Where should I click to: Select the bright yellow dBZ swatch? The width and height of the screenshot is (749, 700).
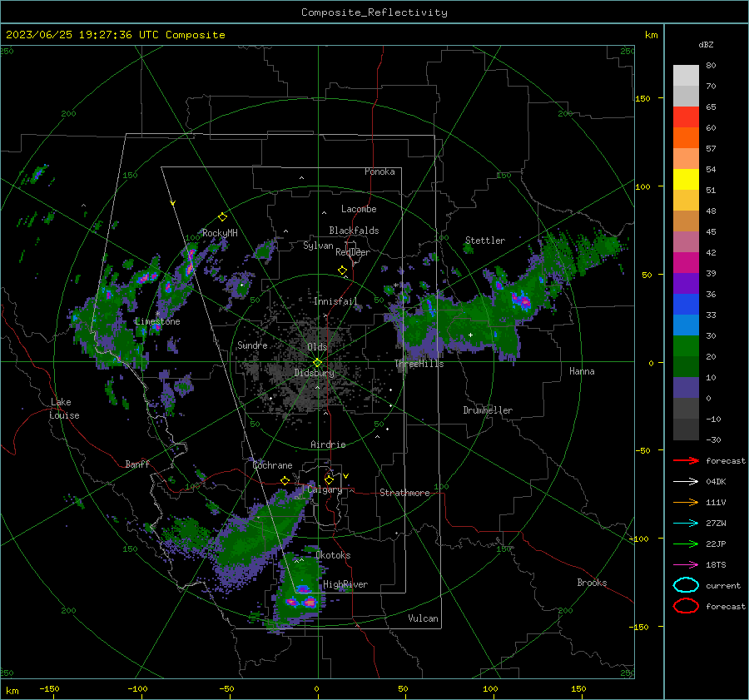click(686, 180)
